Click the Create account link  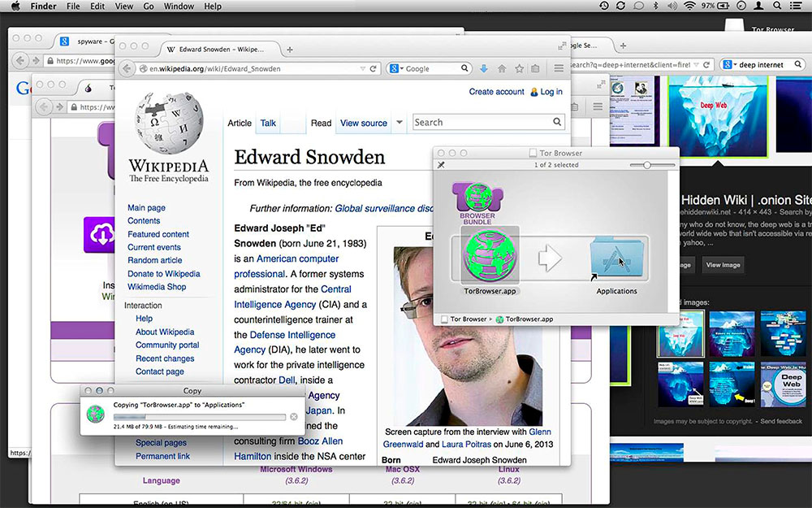[x=496, y=92]
